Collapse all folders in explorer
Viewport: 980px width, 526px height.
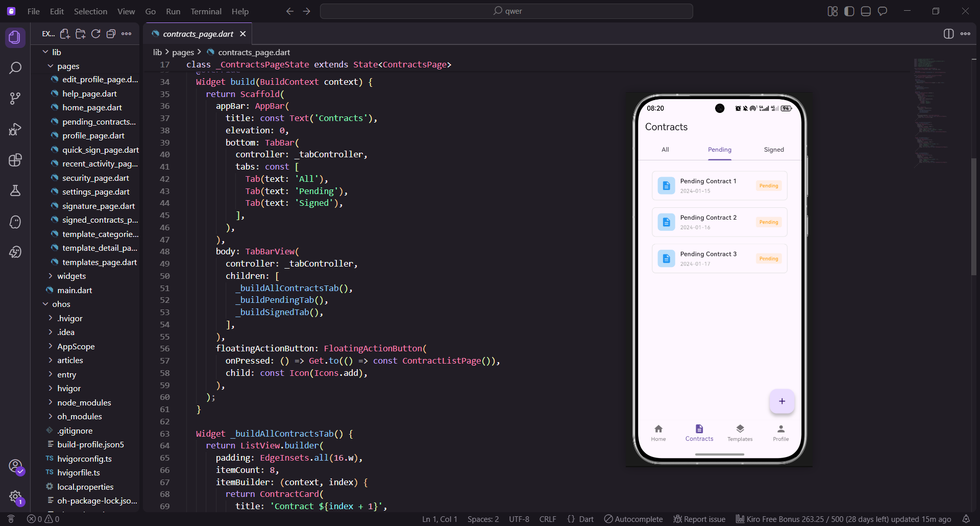tap(111, 34)
